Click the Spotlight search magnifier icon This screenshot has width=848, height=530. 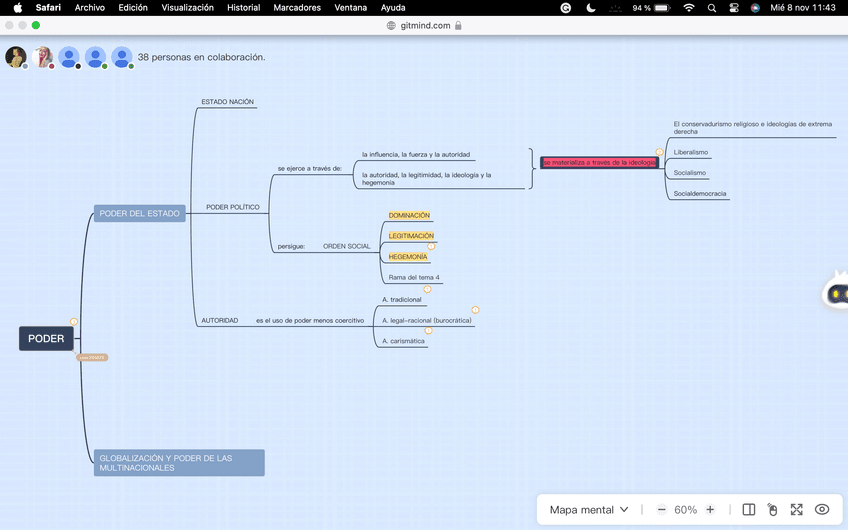point(711,8)
